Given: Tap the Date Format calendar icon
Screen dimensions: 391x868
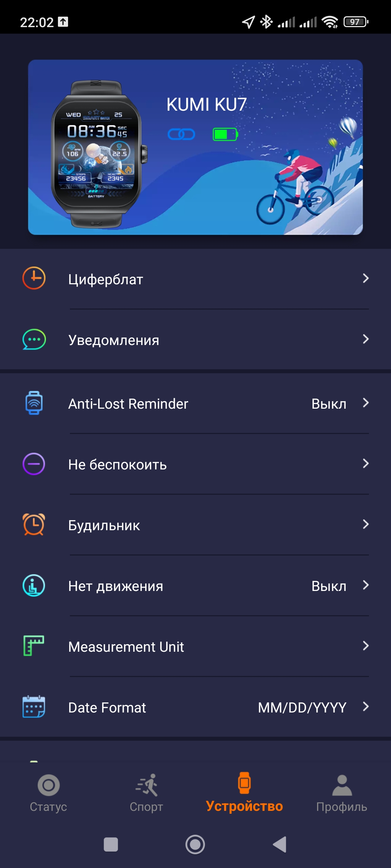Looking at the screenshot, I should (x=34, y=707).
